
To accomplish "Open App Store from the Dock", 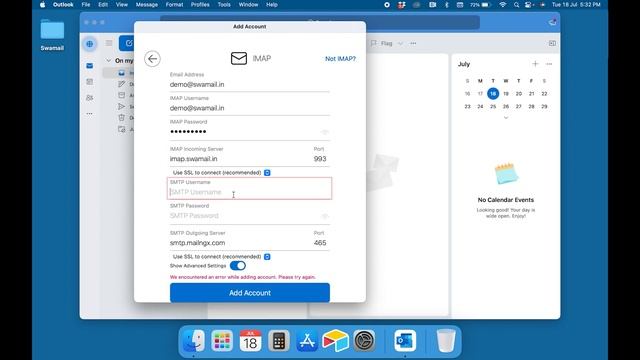I will 307,340.
